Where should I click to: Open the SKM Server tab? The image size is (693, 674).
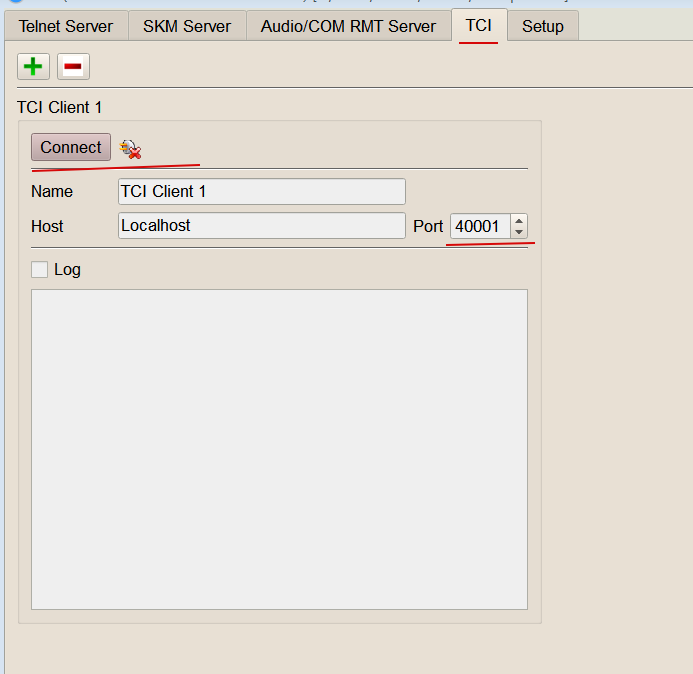click(187, 26)
